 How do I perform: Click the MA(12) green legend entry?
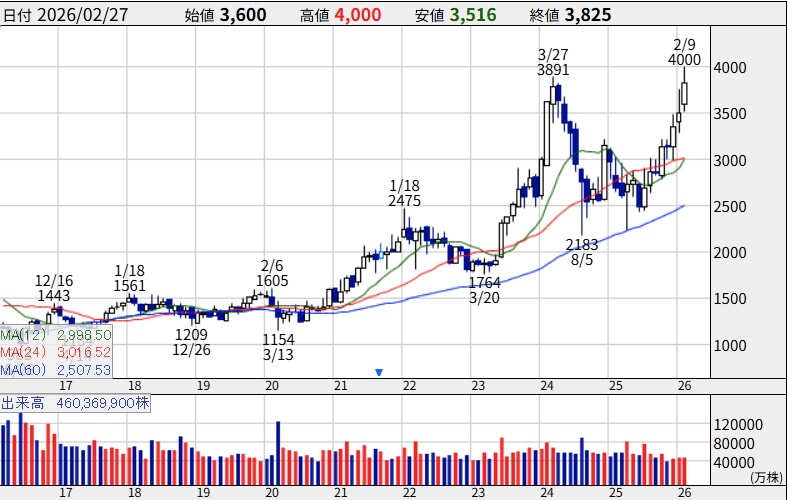click(55, 332)
